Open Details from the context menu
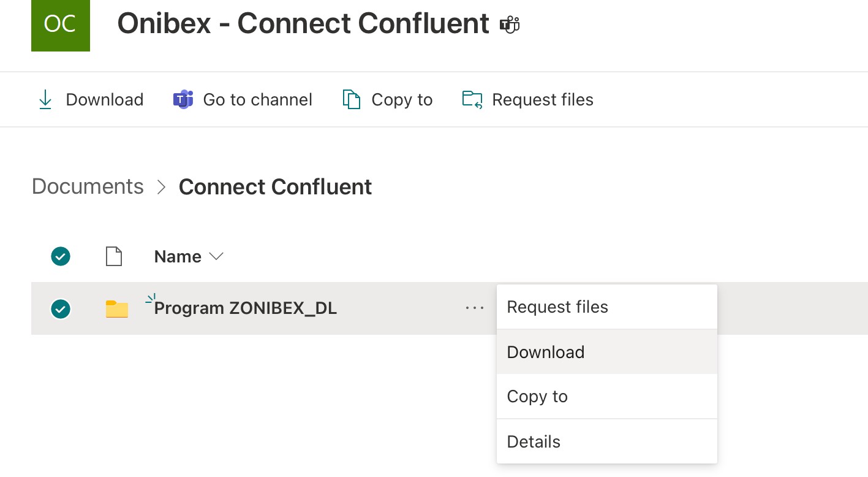The height and width of the screenshot is (477, 868). [x=534, y=441]
